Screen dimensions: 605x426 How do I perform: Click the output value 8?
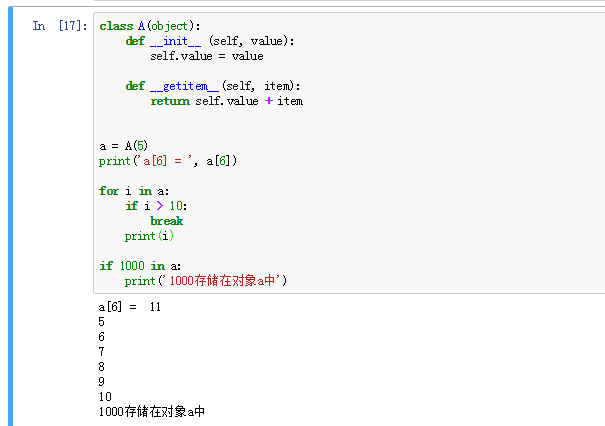point(101,367)
